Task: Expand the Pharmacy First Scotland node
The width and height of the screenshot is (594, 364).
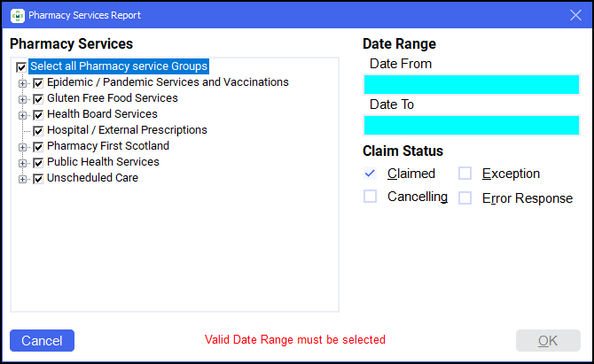Action: [x=23, y=146]
